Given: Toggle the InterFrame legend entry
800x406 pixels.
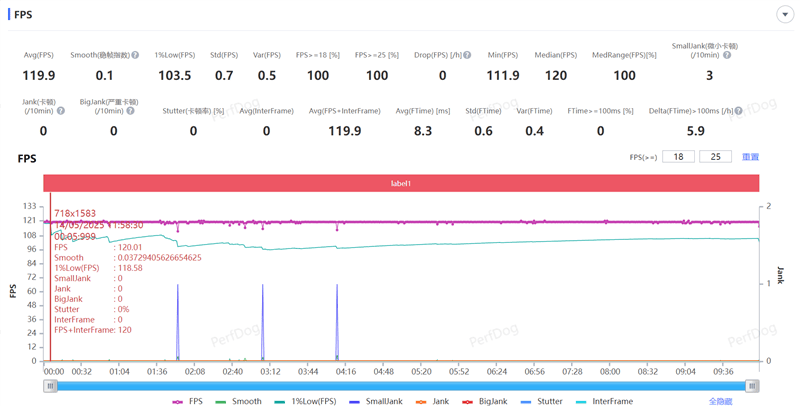Looking at the screenshot, I should coord(604,401).
